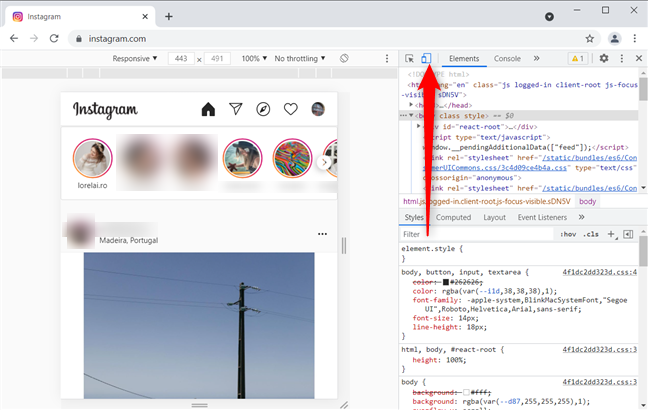This screenshot has width=648, height=410.
Task: Click the Instagram explore compass icon
Action: click(x=263, y=109)
